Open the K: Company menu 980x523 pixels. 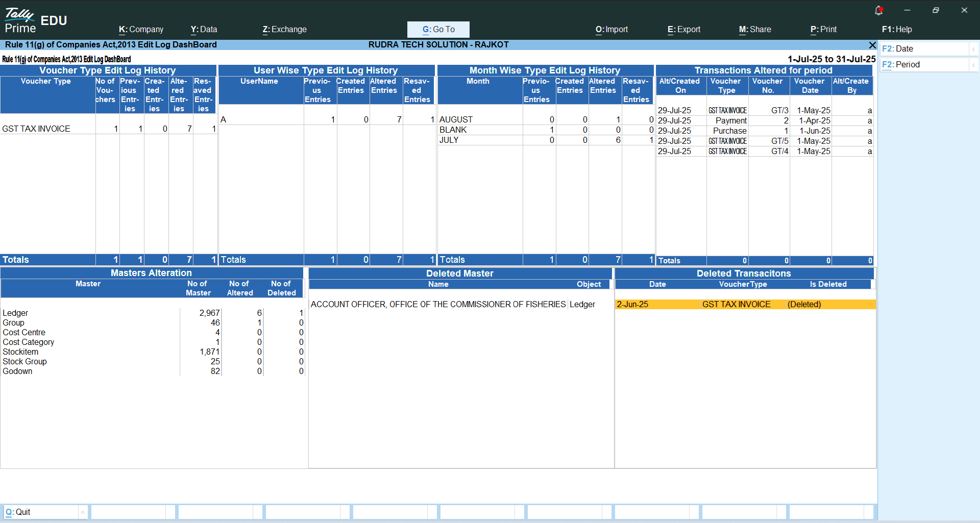pos(141,30)
